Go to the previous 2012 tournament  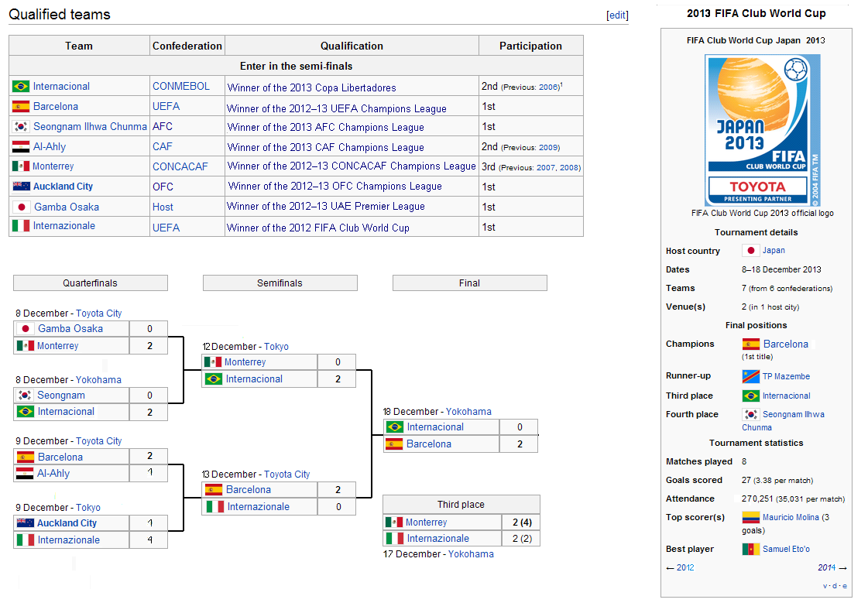tap(684, 567)
